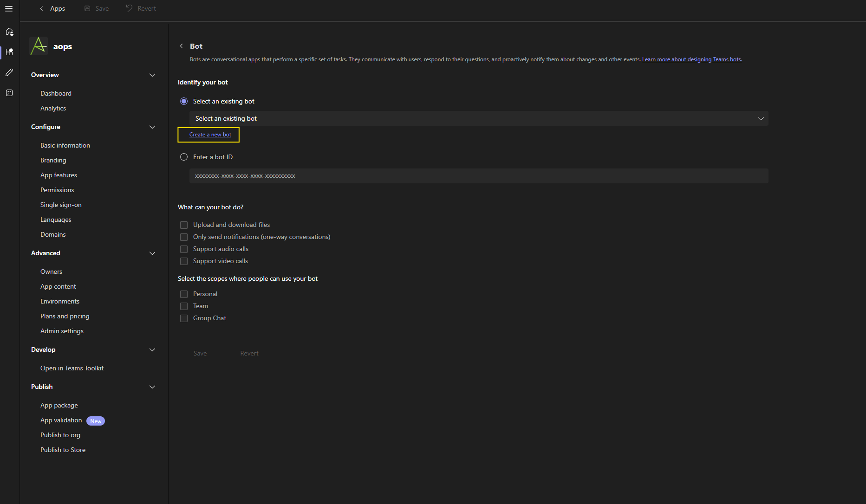The height and width of the screenshot is (504, 866).
Task: Check 'Only send notifications' option
Action: (184, 237)
